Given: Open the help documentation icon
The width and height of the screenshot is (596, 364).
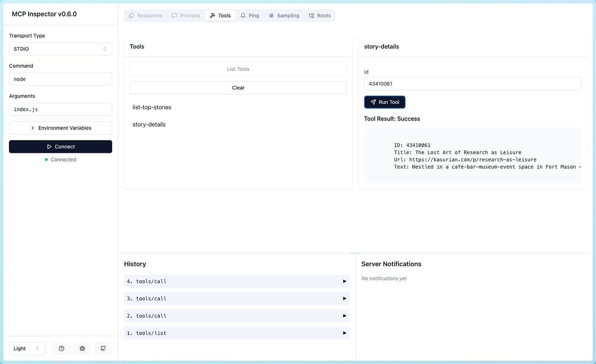Looking at the screenshot, I should coord(61,348).
